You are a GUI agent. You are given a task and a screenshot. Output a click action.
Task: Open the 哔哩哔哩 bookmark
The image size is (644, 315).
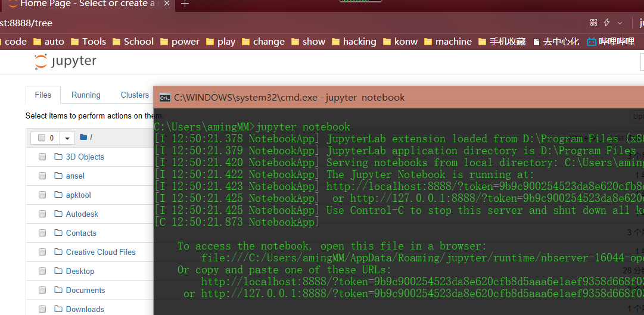point(610,42)
